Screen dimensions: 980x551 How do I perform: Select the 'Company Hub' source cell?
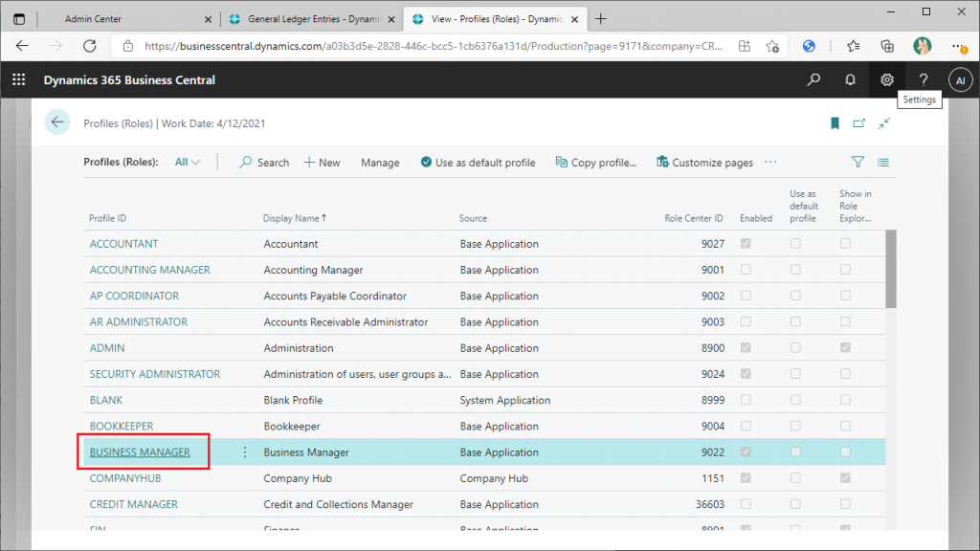pyautogui.click(x=494, y=478)
